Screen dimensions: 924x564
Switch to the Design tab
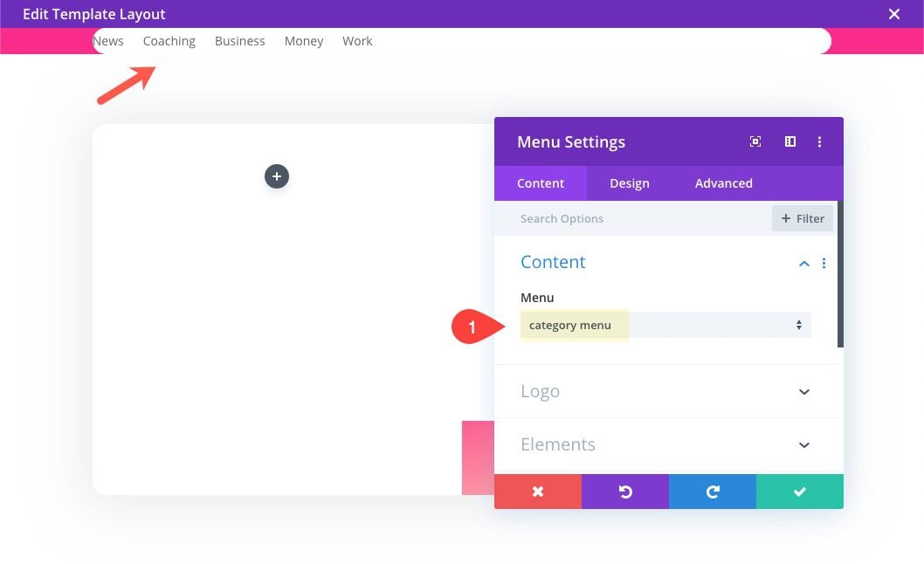coord(630,183)
